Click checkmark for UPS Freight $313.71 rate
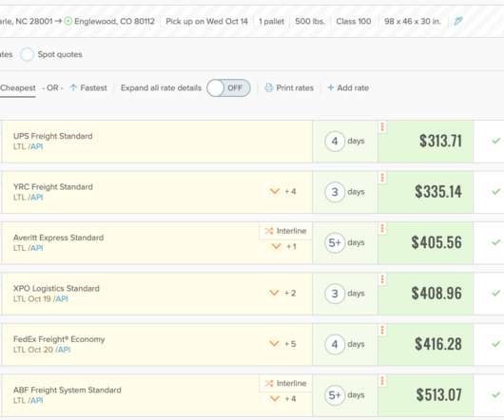 496,141
